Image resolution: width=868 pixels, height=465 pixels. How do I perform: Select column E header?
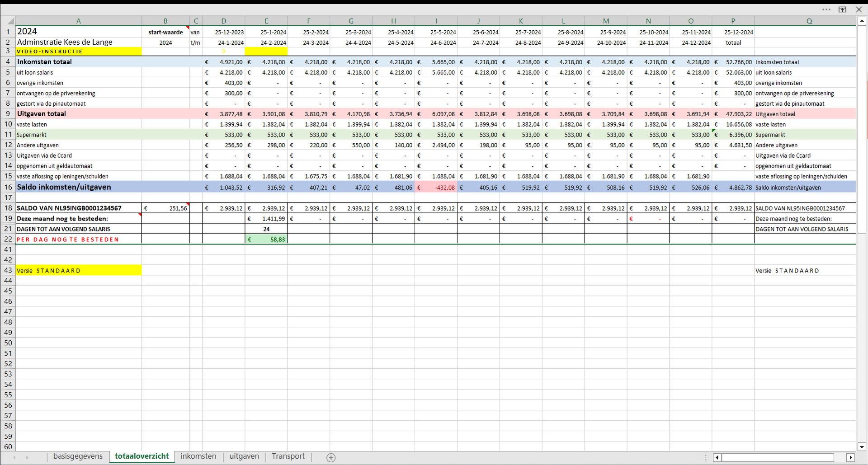tap(266, 21)
